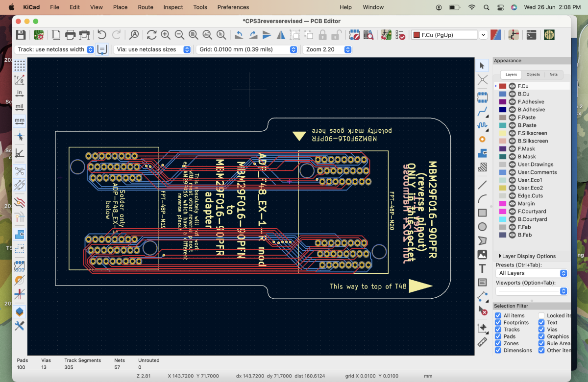The width and height of the screenshot is (588, 382).
Task: Open the Route menu
Action: point(146,7)
